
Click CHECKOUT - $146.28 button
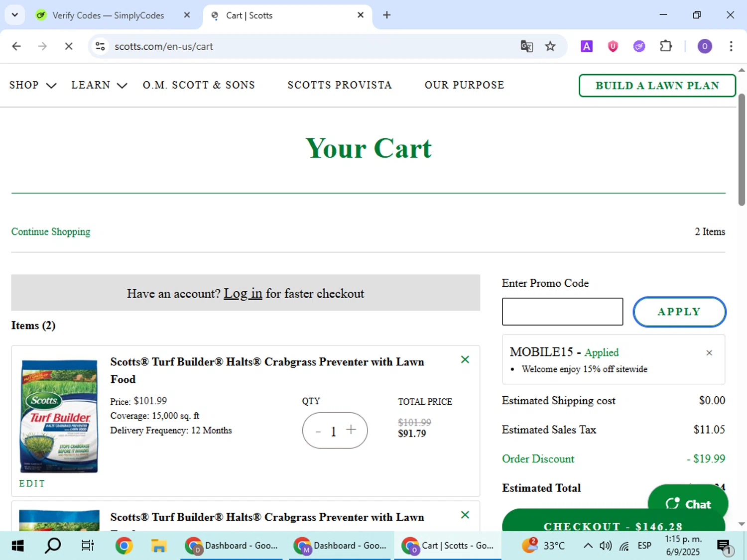(x=613, y=526)
